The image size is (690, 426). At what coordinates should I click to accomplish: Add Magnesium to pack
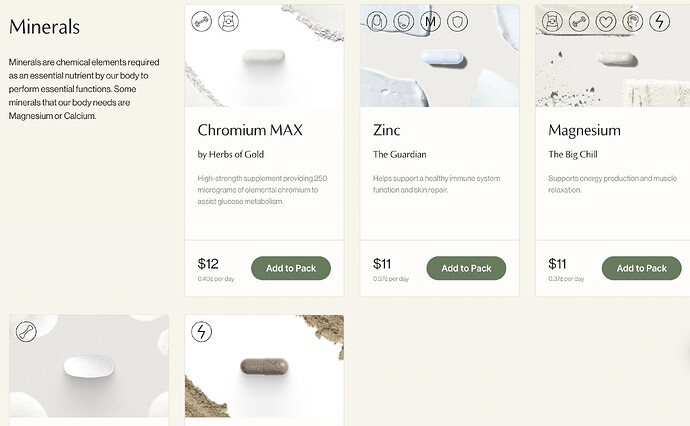click(641, 268)
